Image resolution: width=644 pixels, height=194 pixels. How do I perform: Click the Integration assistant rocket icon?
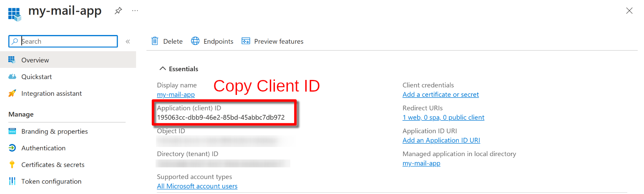pos(13,94)
